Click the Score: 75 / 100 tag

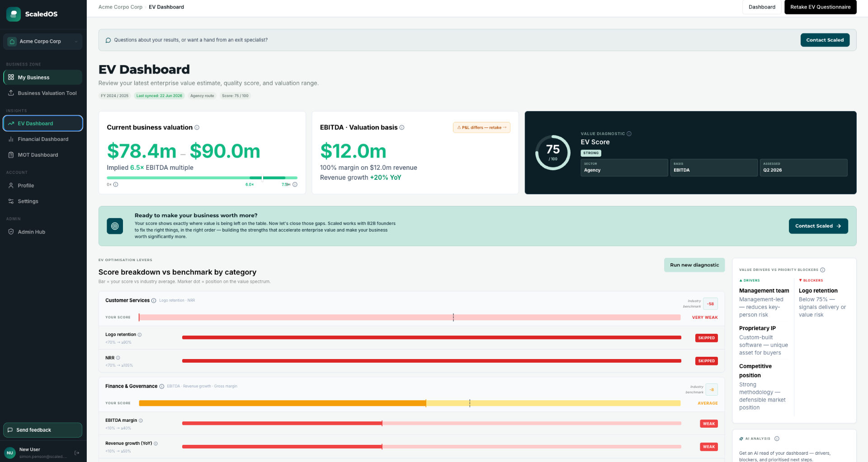click(x=235, y=96)
